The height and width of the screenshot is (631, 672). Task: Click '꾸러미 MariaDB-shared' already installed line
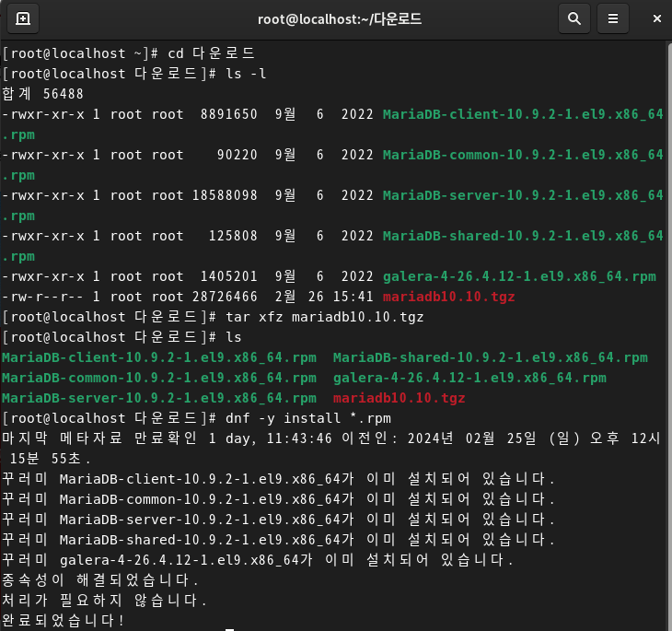coord(278,540)
